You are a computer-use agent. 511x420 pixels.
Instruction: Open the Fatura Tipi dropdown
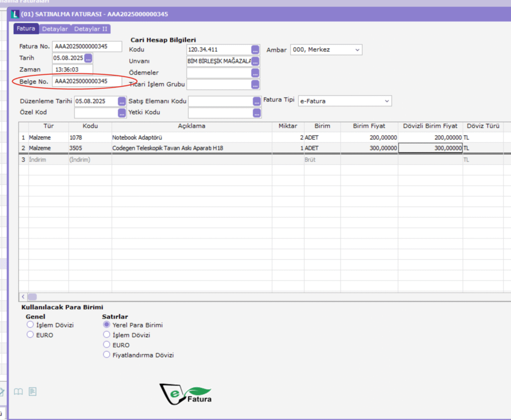tap(386, 101)
